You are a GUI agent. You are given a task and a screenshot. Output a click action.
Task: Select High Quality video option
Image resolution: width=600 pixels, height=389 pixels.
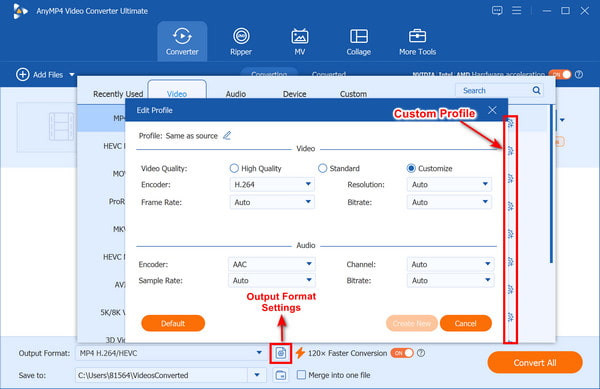pyautogui.click(x=234, y=168)
